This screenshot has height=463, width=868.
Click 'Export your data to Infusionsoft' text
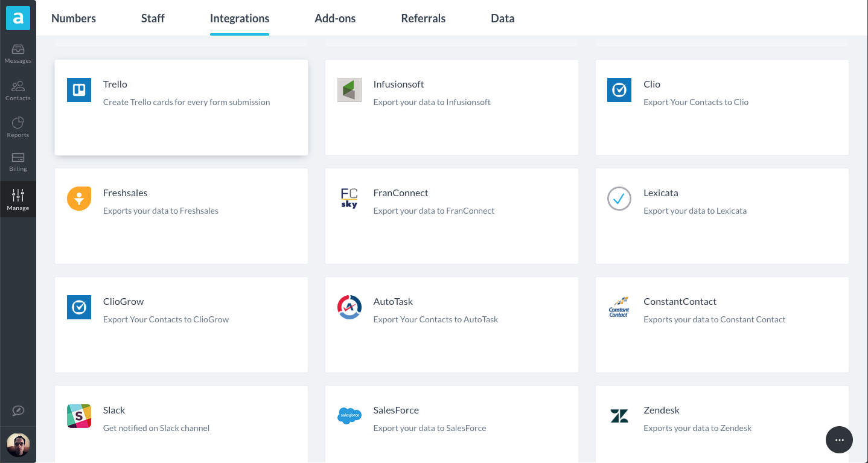432,102
